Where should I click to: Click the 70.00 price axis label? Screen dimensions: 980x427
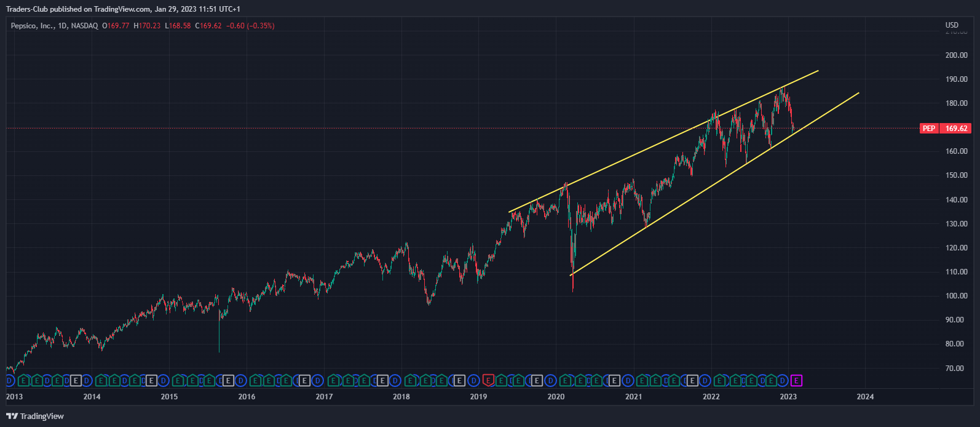coord(955,368)
